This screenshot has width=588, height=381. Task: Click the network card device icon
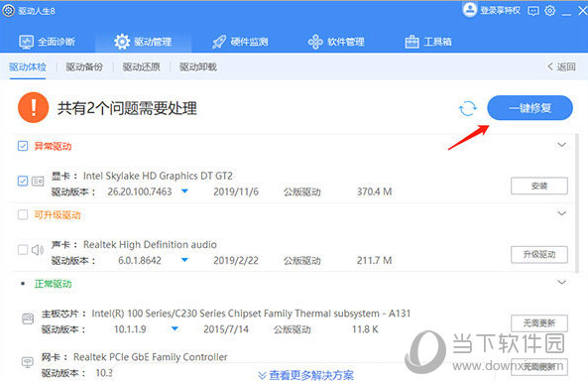coord(28,362)
